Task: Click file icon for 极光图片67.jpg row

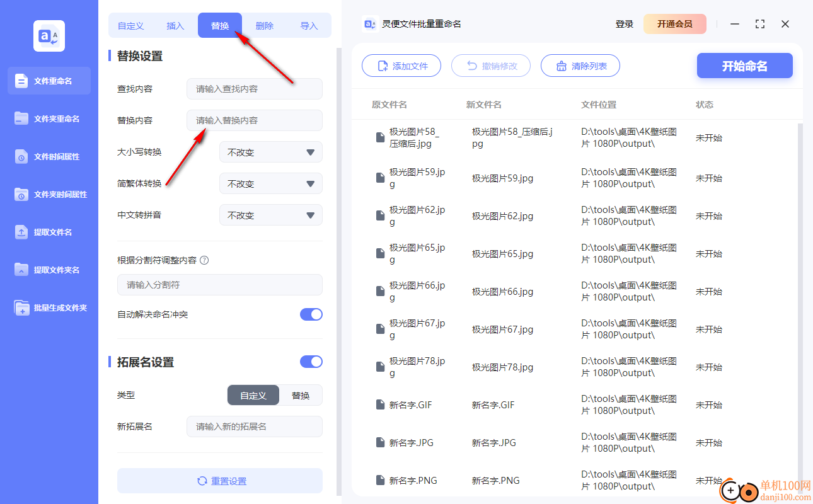Action: 380,329
